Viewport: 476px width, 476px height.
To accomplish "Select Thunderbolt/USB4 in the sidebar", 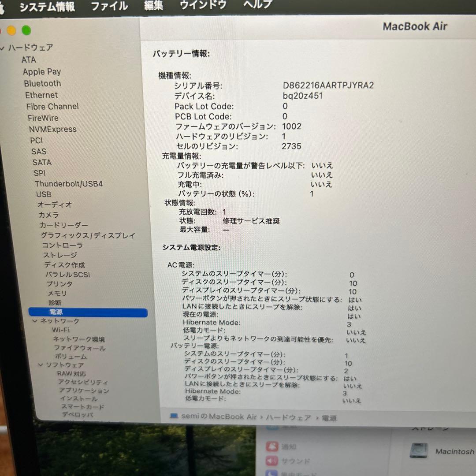I will tap(69, 184).
